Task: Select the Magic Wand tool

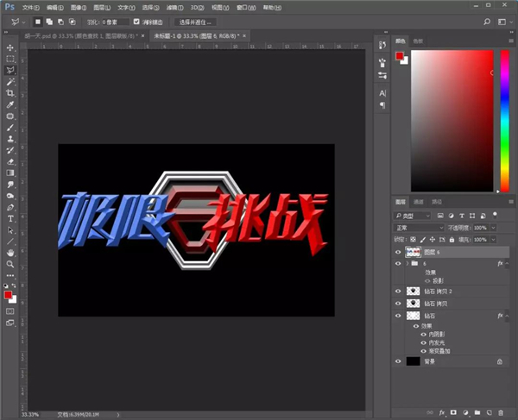Action: pos(10,81)
